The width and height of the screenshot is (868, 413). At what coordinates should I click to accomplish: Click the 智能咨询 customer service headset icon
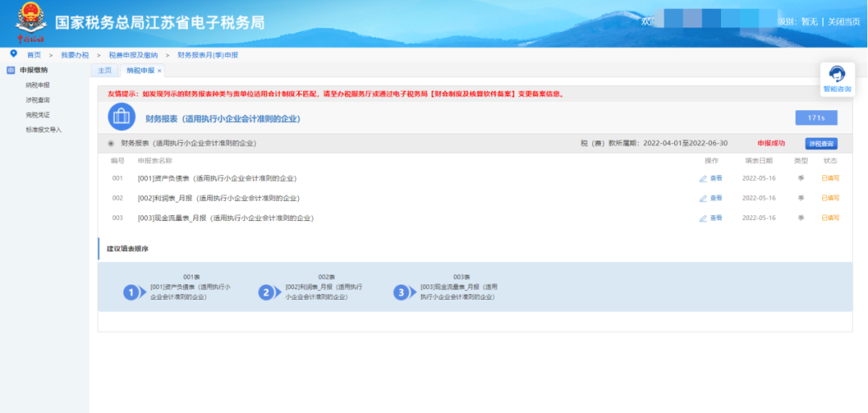pyautogui.click(x=837, y=74)
